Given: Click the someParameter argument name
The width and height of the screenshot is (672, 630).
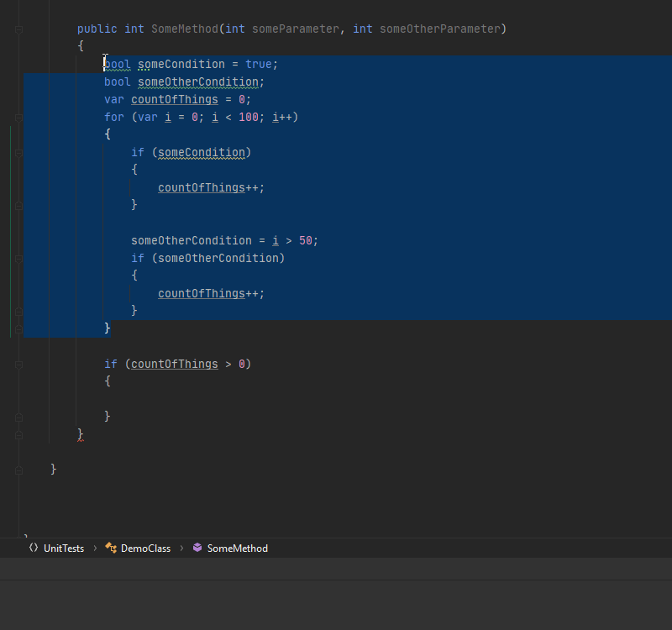Looking at the screenshot, I should tap(296, 29).
